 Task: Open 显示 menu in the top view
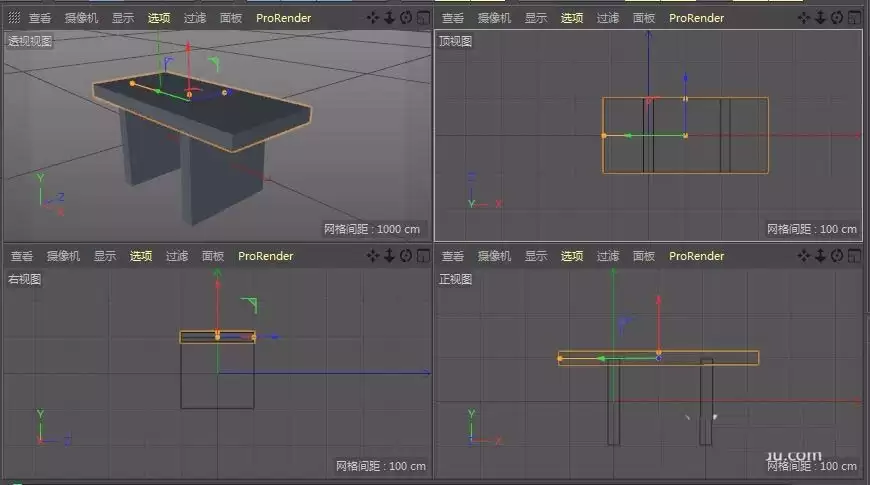[x=536, y=18]
